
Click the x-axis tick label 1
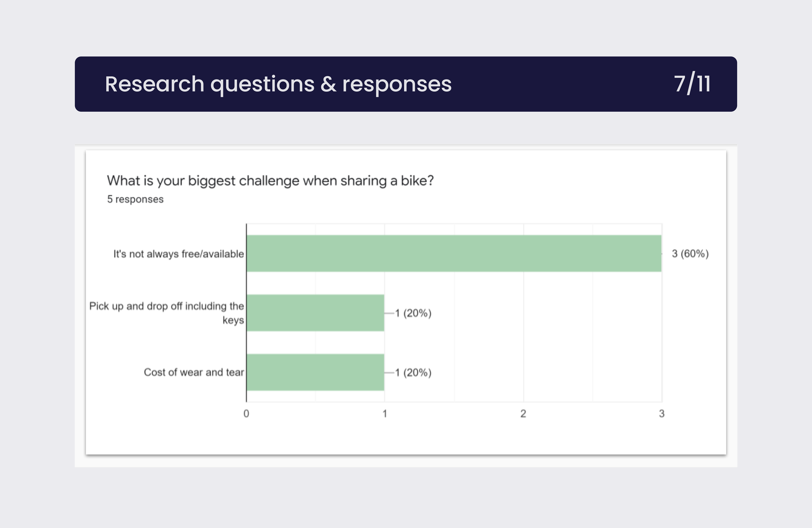385,414
